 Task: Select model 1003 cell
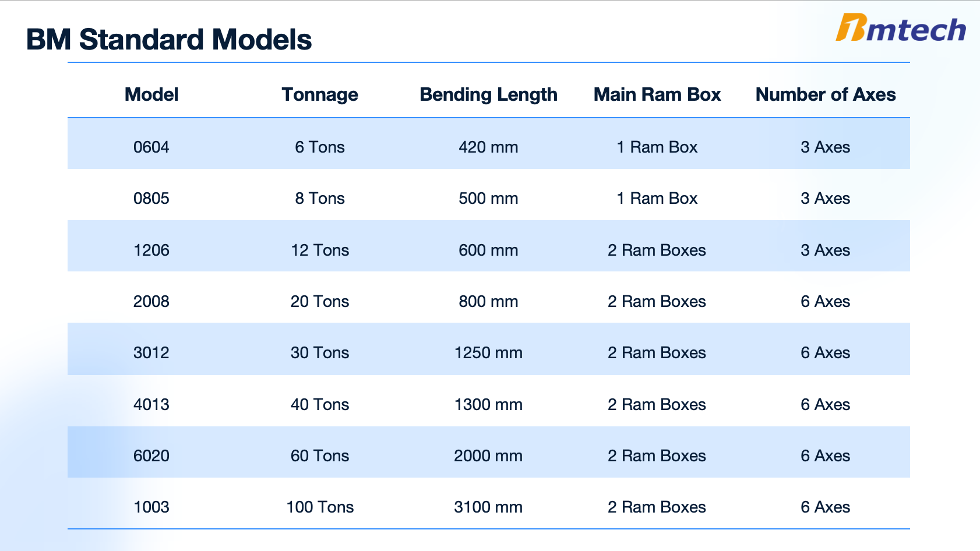tap(151, 507)
